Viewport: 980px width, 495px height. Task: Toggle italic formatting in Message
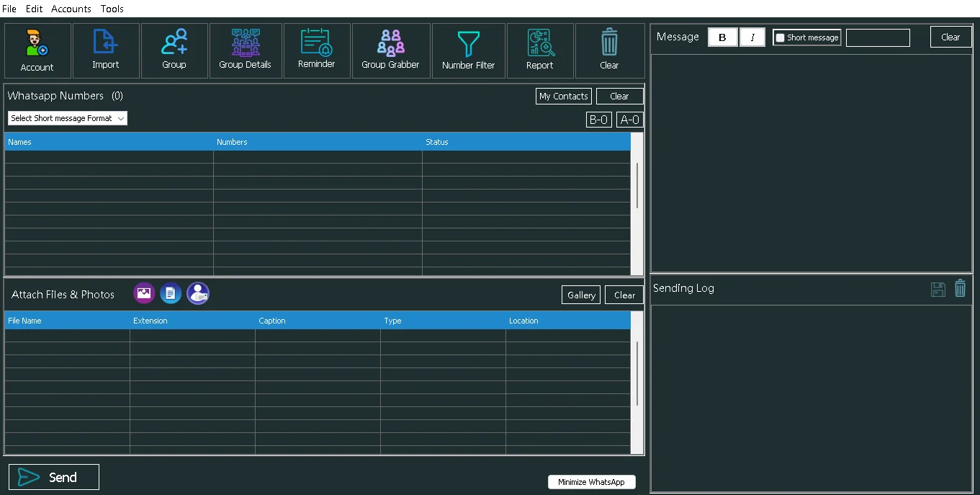[752, 37]
